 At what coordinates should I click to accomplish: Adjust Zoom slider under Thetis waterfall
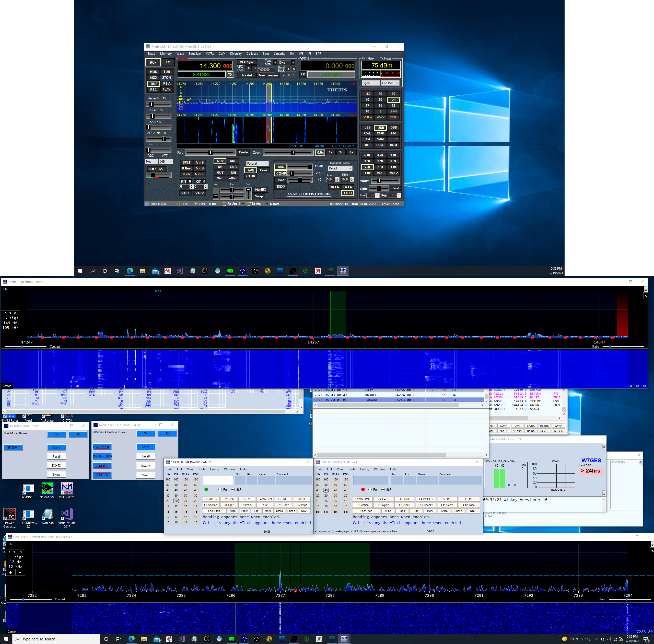pos(288,153)
